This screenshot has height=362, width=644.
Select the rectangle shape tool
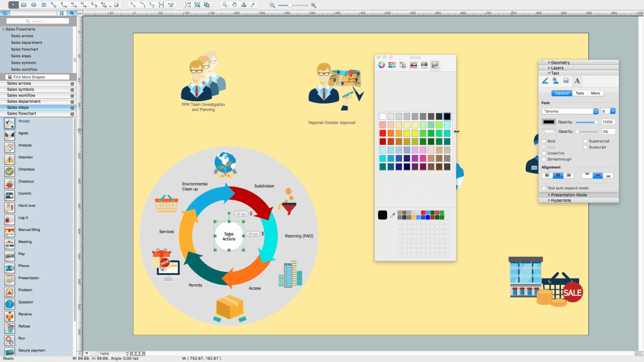pyautogui.click(x=24, y=5)
